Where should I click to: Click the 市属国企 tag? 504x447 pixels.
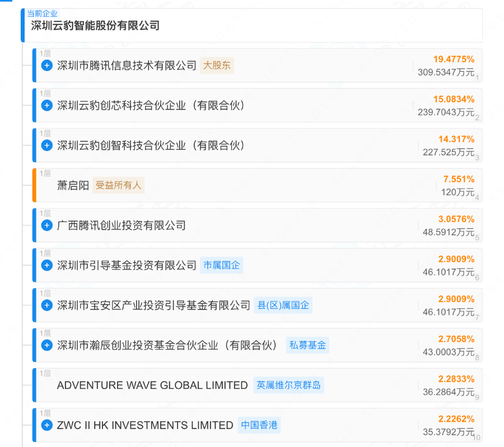(221, 265)
